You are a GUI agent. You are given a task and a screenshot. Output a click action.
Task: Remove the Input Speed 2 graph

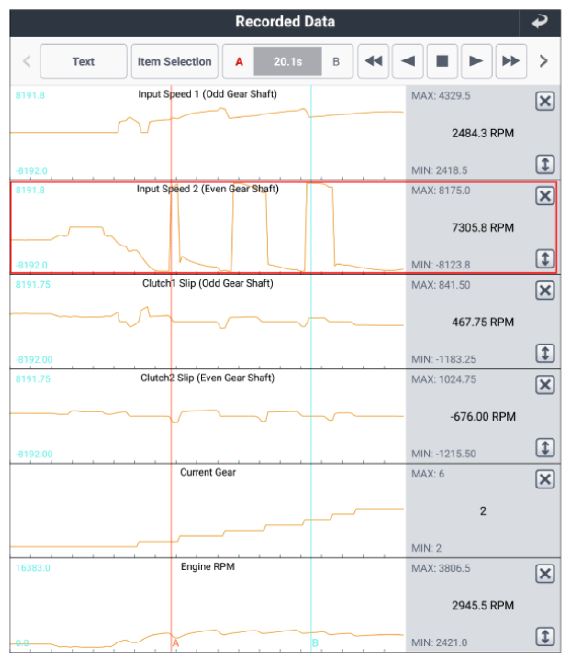545,196
